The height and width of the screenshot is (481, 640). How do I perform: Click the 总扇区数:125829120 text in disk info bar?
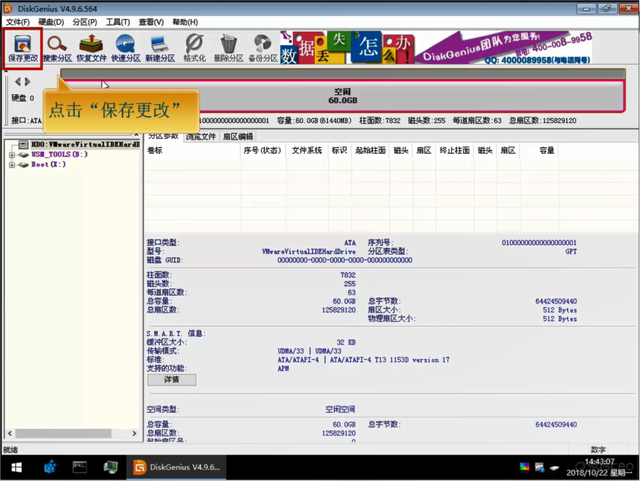542,120
